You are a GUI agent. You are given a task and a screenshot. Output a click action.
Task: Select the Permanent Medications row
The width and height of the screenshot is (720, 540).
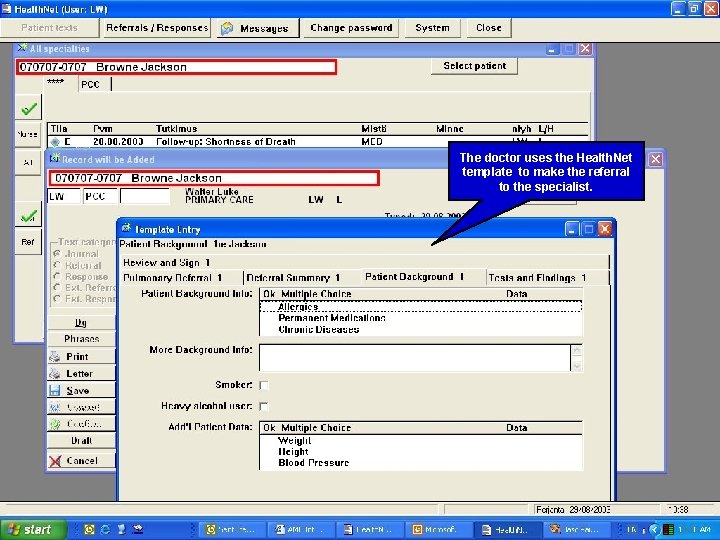[x=421, y=318]
